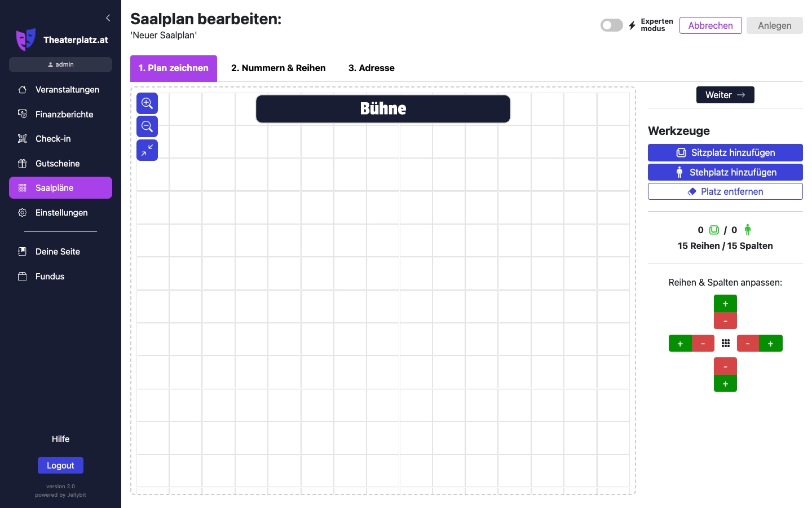Open the Adresse tab
Image resolution: width=812 pixels, height=508 pixels.
pos(371,68)
